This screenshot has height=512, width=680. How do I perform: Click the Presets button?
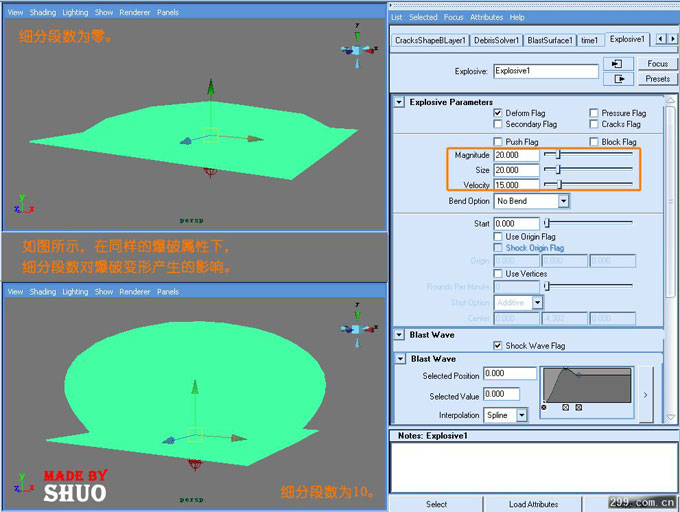657,79
